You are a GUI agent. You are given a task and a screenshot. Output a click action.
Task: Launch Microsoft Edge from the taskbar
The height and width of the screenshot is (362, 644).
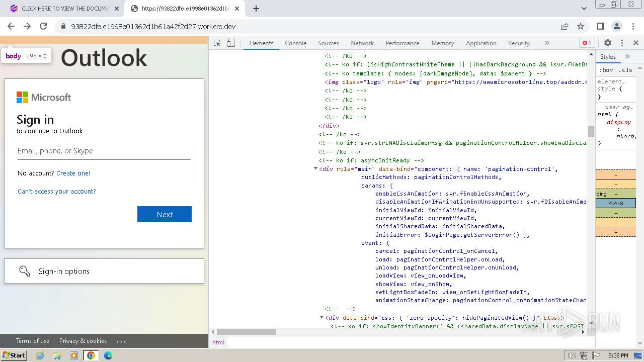point(108,355)
